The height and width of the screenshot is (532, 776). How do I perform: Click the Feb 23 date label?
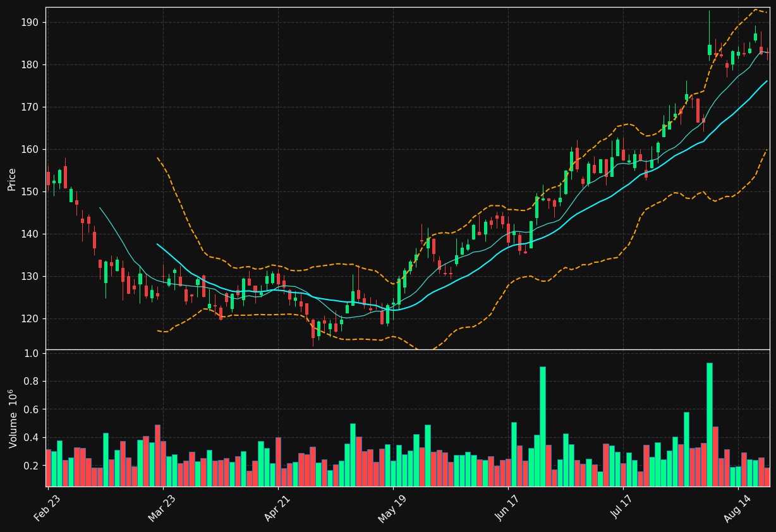coord(48,508)
